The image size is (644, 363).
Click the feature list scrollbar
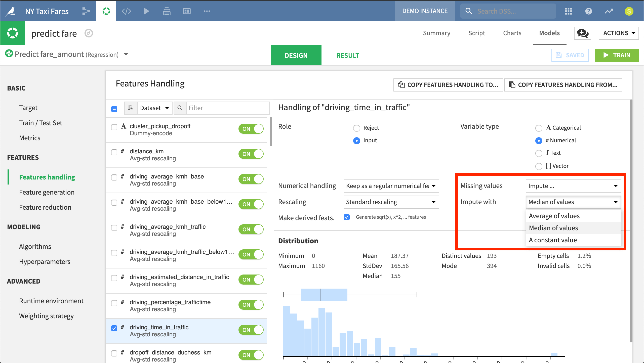pyautogui.click(x=271, y=132)
